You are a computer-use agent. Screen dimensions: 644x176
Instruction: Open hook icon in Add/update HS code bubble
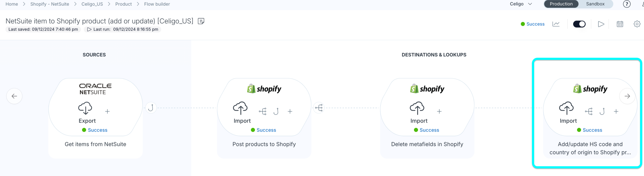click(602, 111)
